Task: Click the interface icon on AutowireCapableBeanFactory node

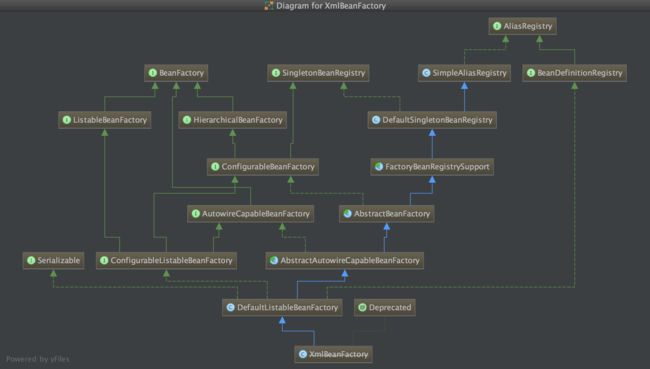Action: (x=196, y=214)
